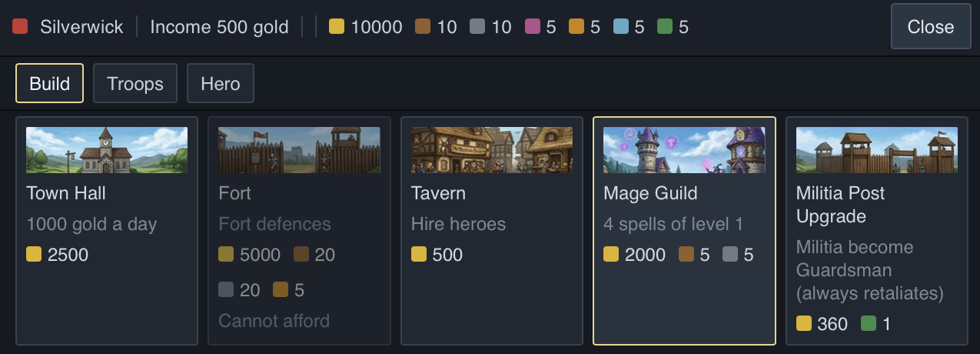The height and width of the screenshot is (354, 980).
Task: Switch to the Troops tab
Action: coord(135,83)
